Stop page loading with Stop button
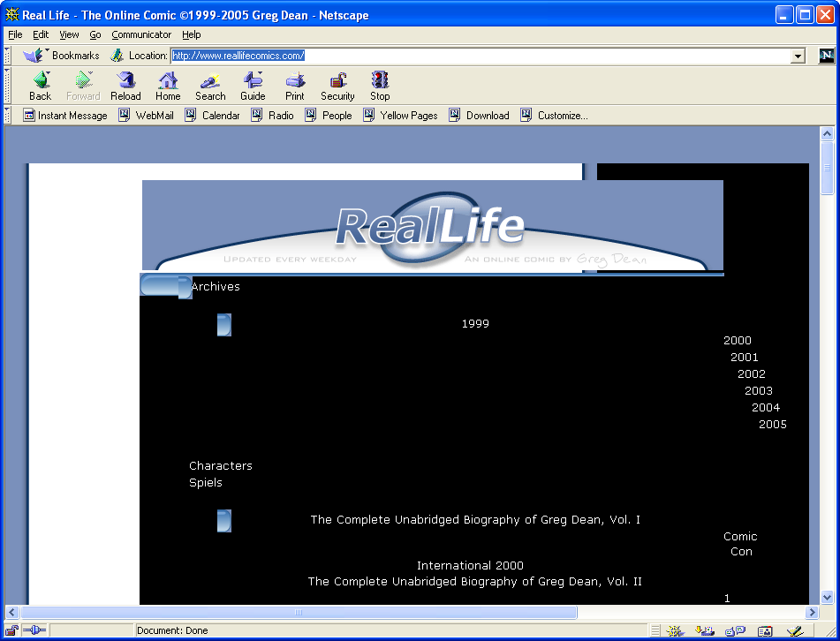The image size is (840, 641). 380,87
